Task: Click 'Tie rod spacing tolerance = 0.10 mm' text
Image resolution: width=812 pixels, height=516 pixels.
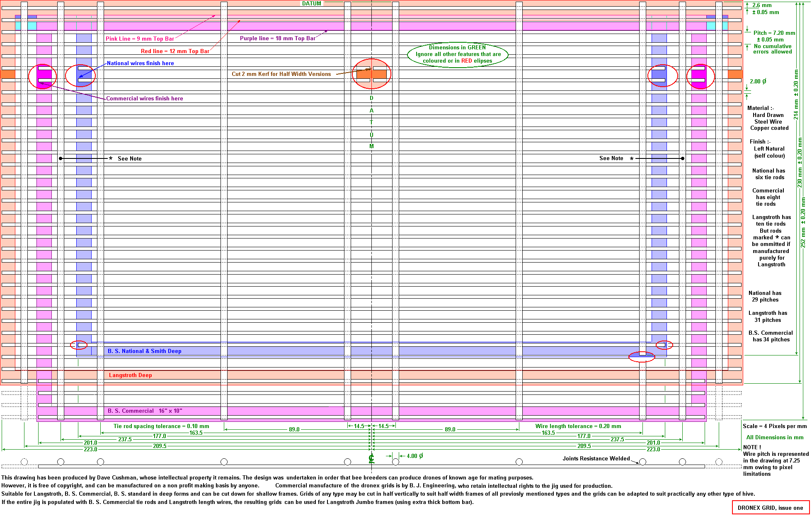Action: click(161, 426)
